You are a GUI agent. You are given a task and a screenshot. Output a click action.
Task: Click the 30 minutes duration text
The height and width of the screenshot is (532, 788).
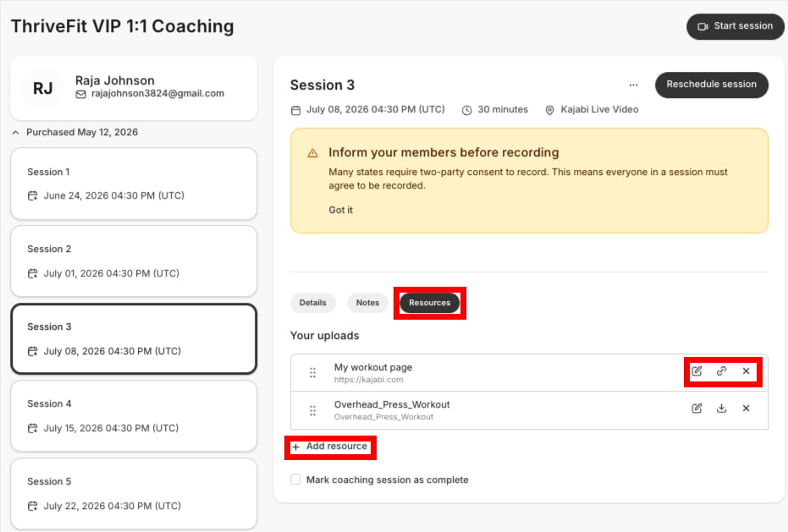[x=503, y=109]
